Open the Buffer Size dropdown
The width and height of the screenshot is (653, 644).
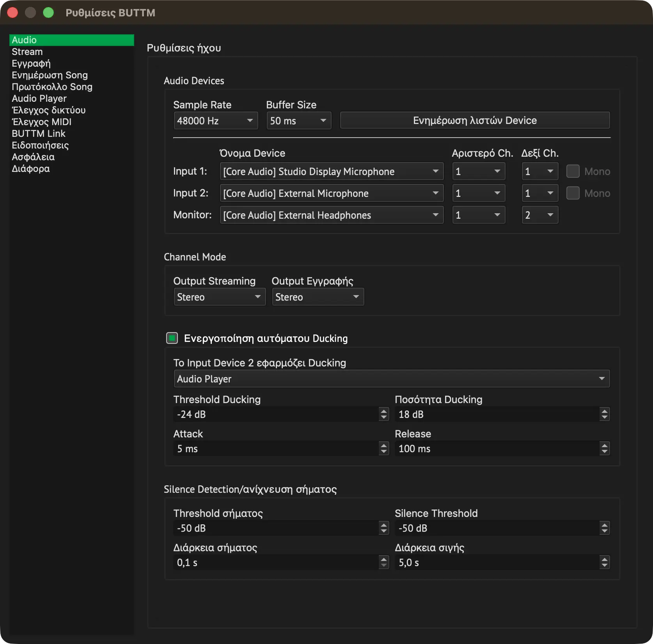[x=299, y=121]
